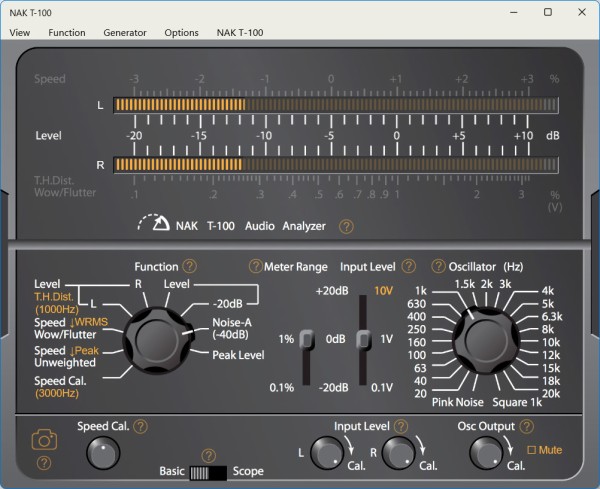Toggle the Mute checkbox for oscillator
600x489 pixels.
click(532, 450)
